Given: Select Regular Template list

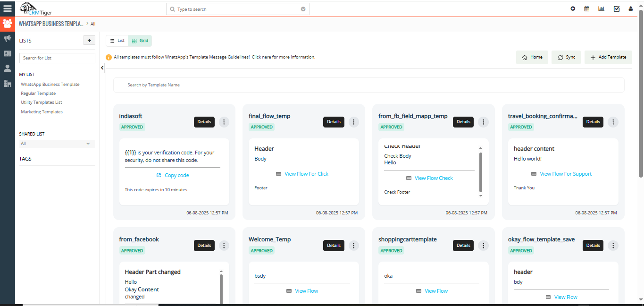Looking at the screenshot, I should click(38, 93).
